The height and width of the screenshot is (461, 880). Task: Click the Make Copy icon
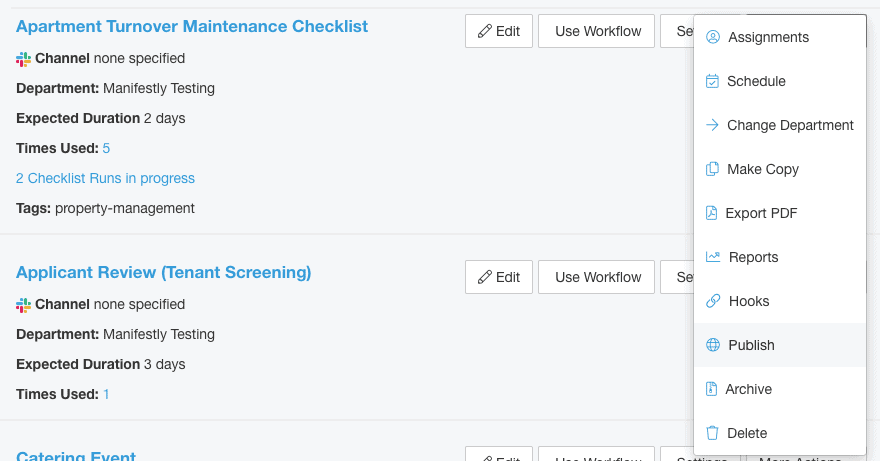tap(713, 169)
